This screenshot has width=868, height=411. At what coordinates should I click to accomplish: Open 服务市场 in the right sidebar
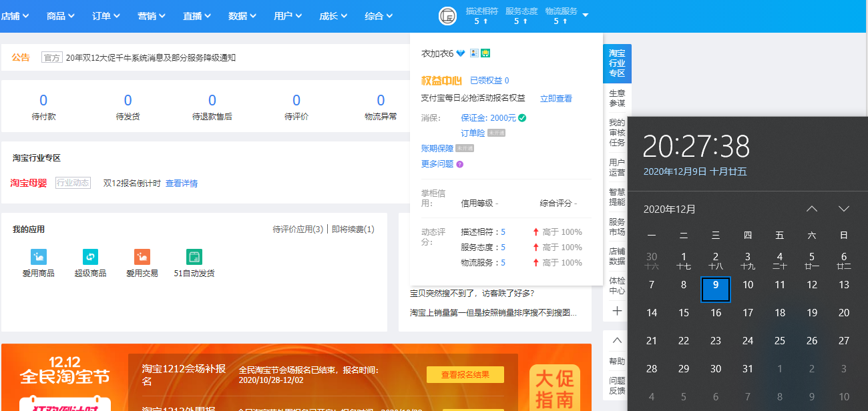pyautogui.click(x=617, y=226)
